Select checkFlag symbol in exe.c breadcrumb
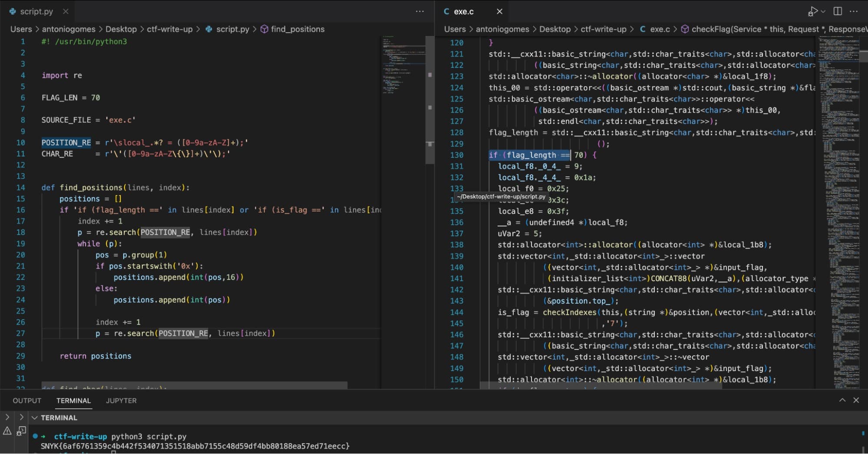Image resolution: width=868 pixels, height=454 pixels. (x=738, y=29)
